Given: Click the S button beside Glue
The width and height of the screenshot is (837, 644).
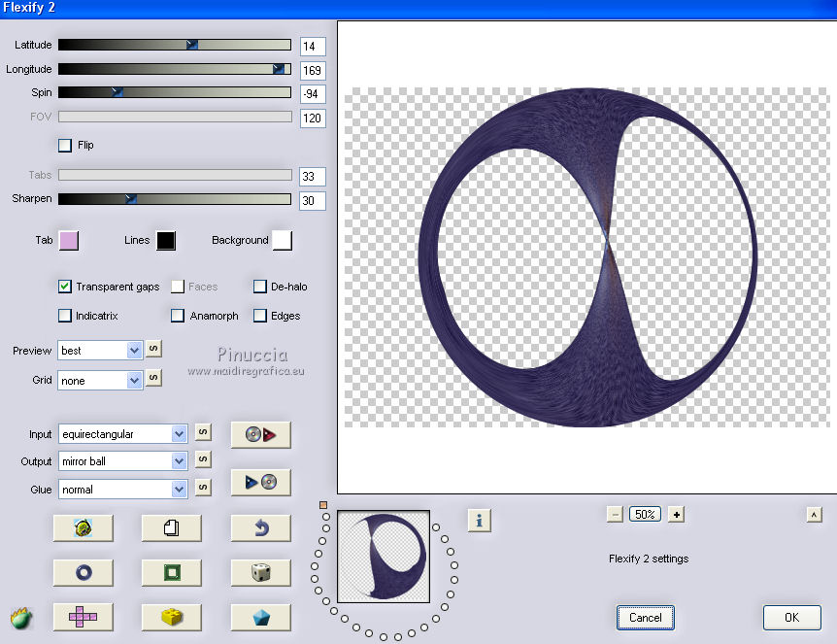Looking at the screenshot, I should [x=203, y=488].
